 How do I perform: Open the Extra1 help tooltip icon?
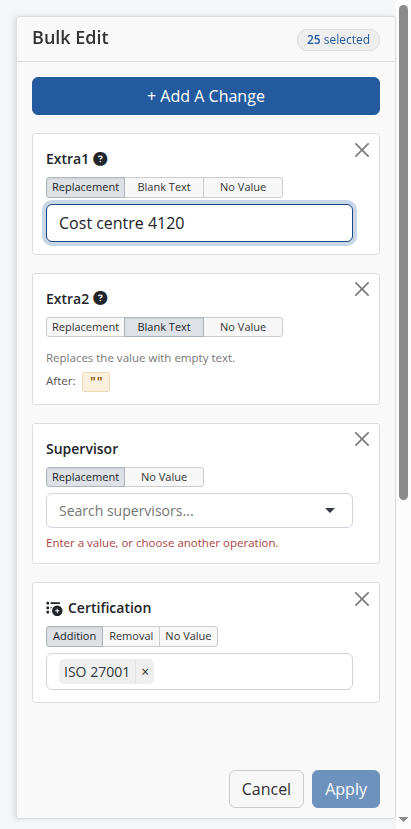(x=100, y=159)
